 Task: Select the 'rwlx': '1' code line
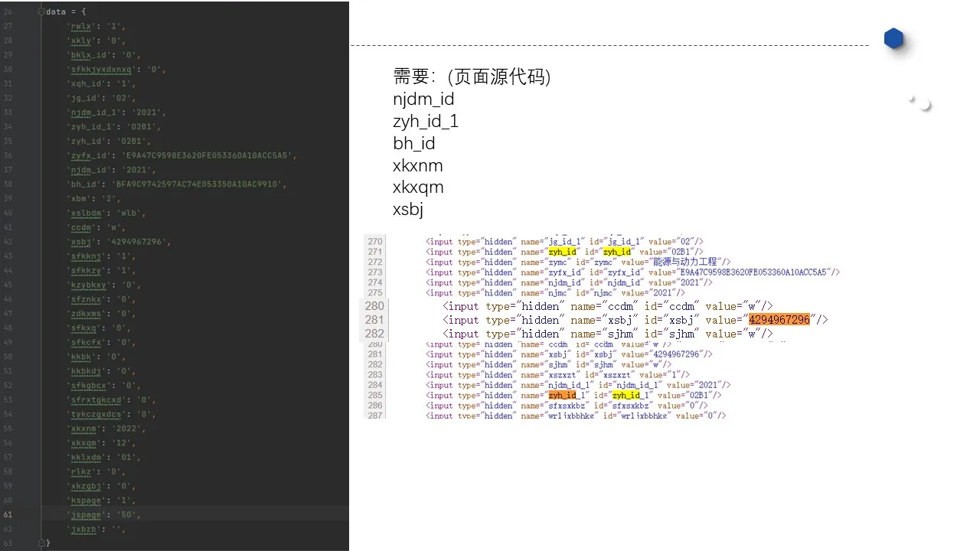pyautogui.click(x=97, y=26)
